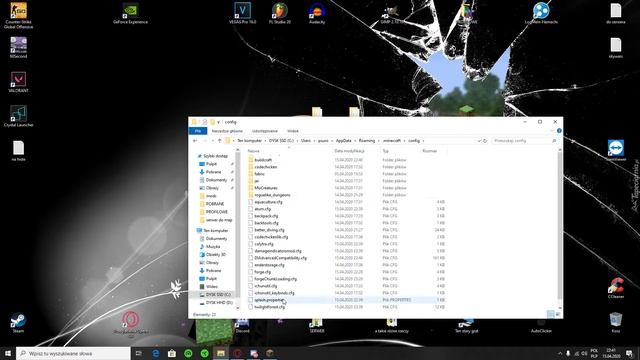Open the address bar history dropdown

(x=479, y=141)
